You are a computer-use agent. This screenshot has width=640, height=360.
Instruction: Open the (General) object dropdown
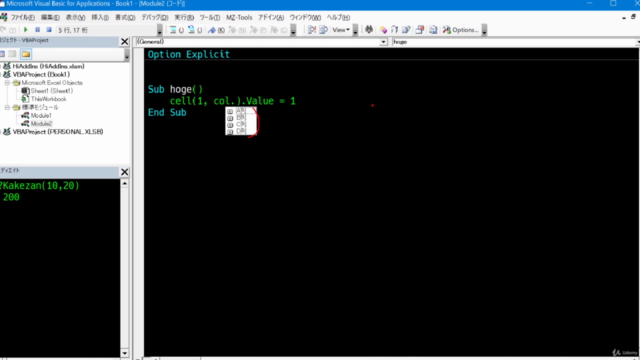(383, 42)
